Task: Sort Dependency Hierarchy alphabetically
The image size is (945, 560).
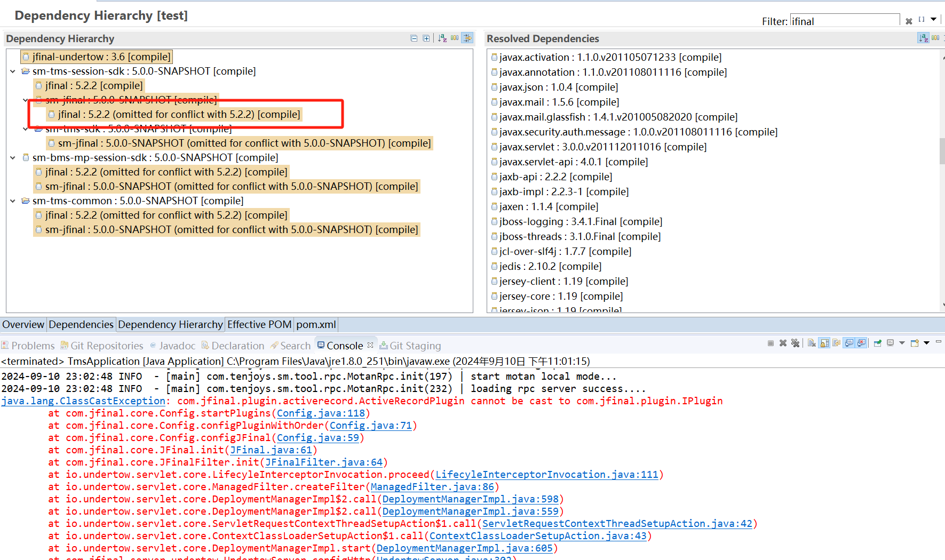Action: click(x=442, y=38)
